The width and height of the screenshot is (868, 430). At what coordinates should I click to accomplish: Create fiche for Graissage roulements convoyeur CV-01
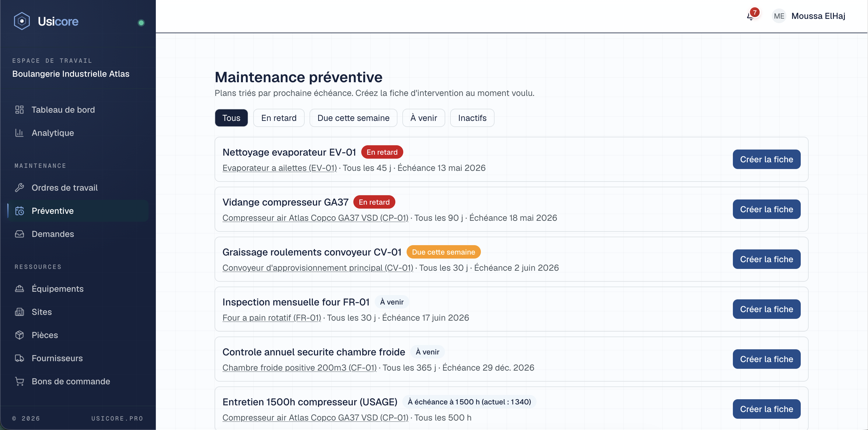point(766,259)
